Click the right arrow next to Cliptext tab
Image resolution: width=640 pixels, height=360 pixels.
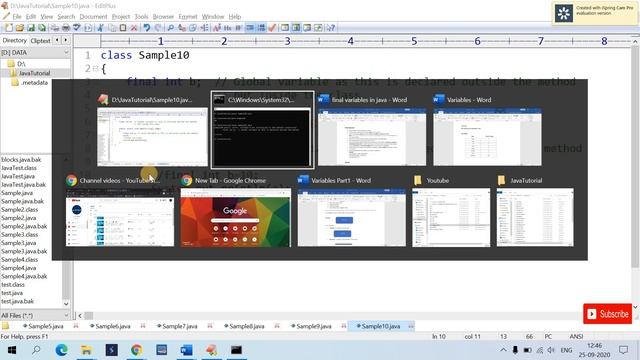pyautogui.click(x=65, y=40)
